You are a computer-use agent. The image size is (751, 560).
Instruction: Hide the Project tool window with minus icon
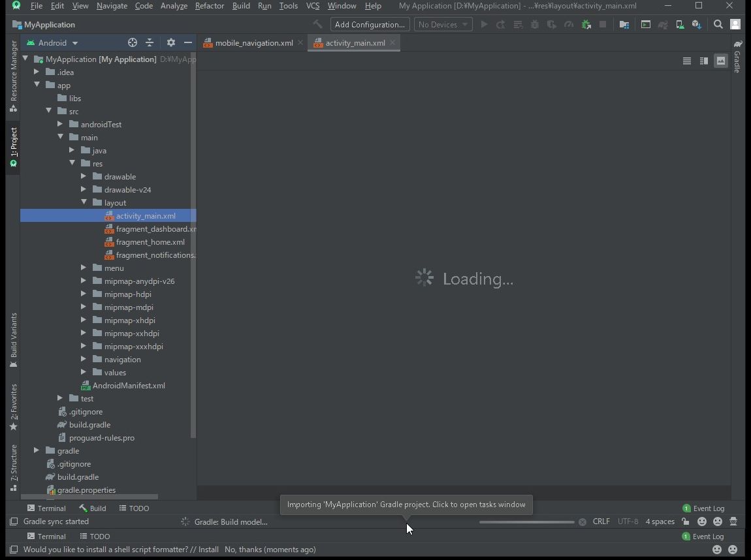pyautogui.click(x=188, y=42)
